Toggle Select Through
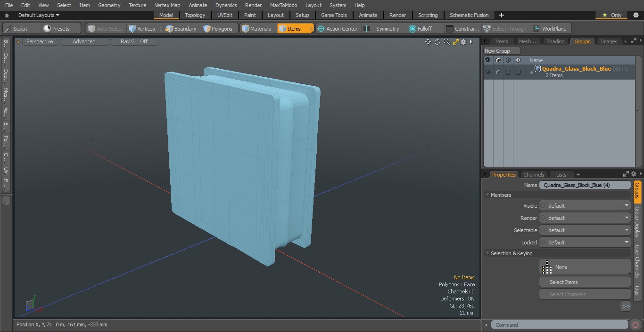Image resolution: width=644 pixels, height=332 pixels. coord(505,29)
